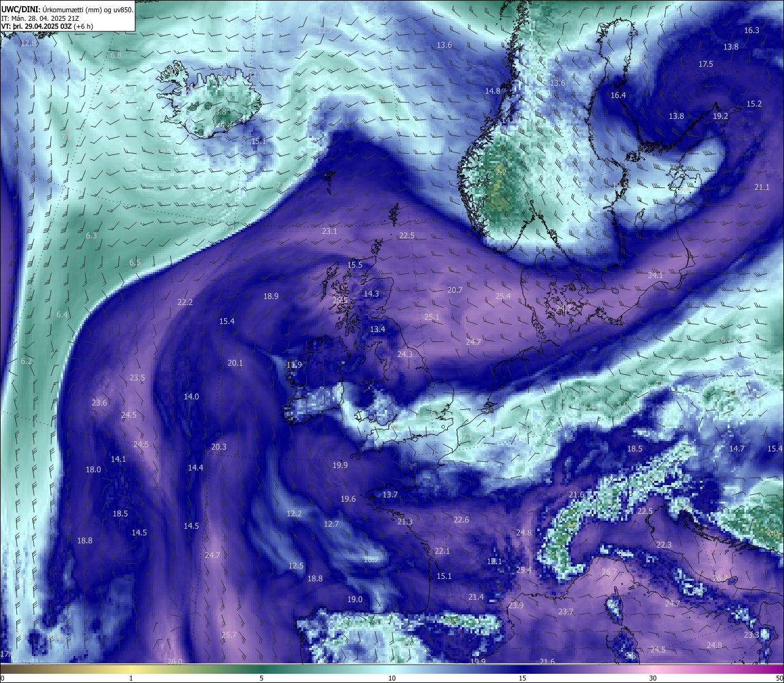The width and height of the screenshot is (784, 683).
Task: Click the color scale label 1
Action: click(131, 678)
